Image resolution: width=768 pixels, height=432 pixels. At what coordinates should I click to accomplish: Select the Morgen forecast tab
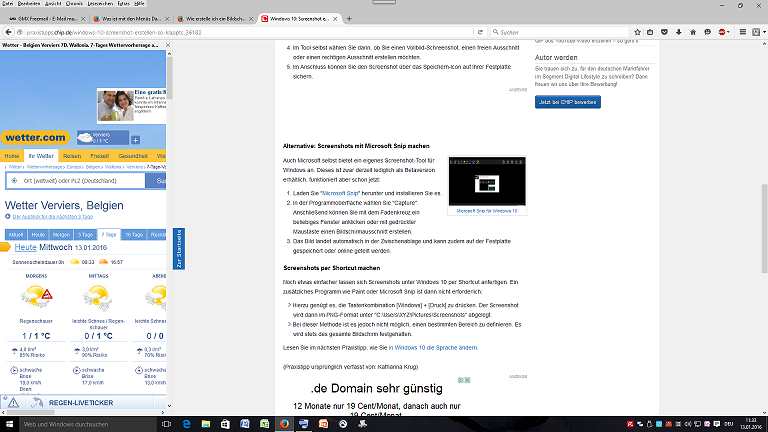[x=61, y=235]
